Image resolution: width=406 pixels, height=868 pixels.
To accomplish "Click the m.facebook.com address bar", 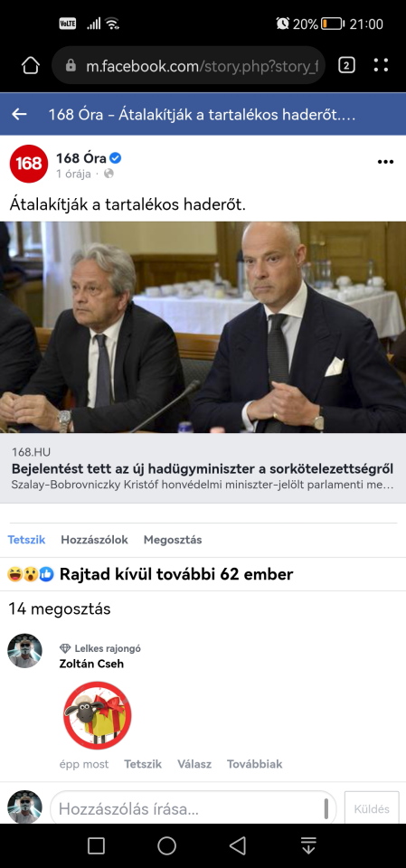I will pos(188,66).
